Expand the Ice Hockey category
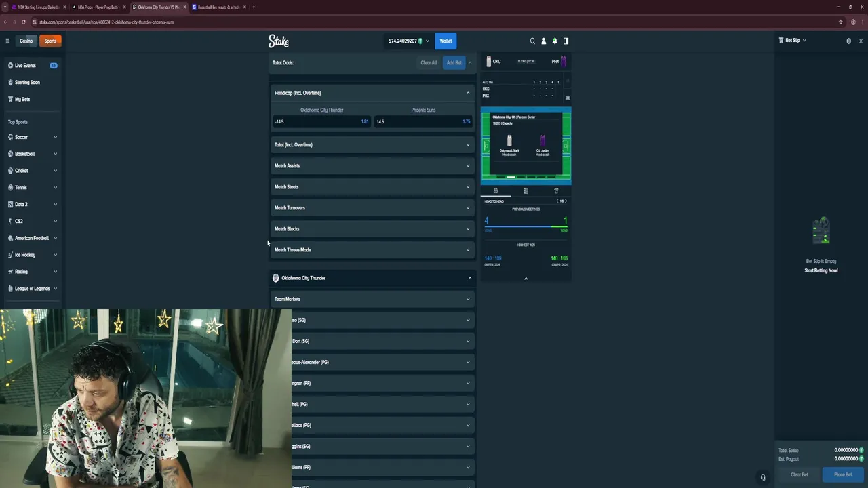This screenshot has width=868, height=488. (32, 255)
